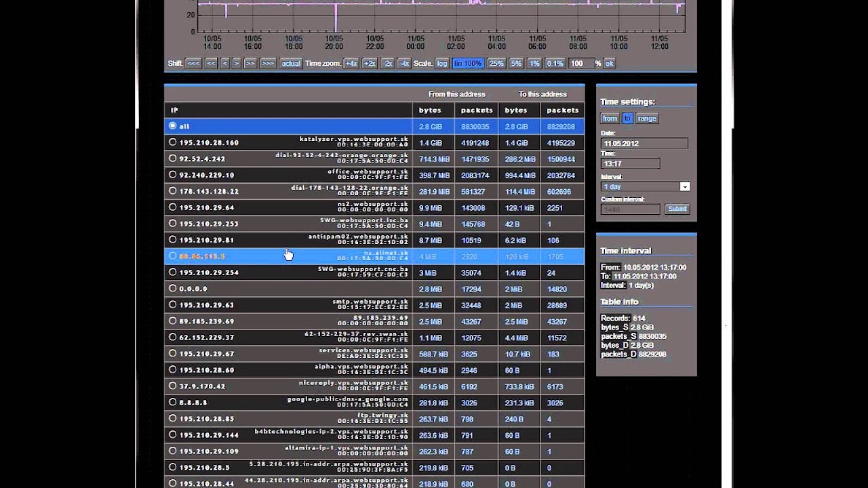Shift graph right with >> button
The image size is (868, 488).
tap(250, 63)
